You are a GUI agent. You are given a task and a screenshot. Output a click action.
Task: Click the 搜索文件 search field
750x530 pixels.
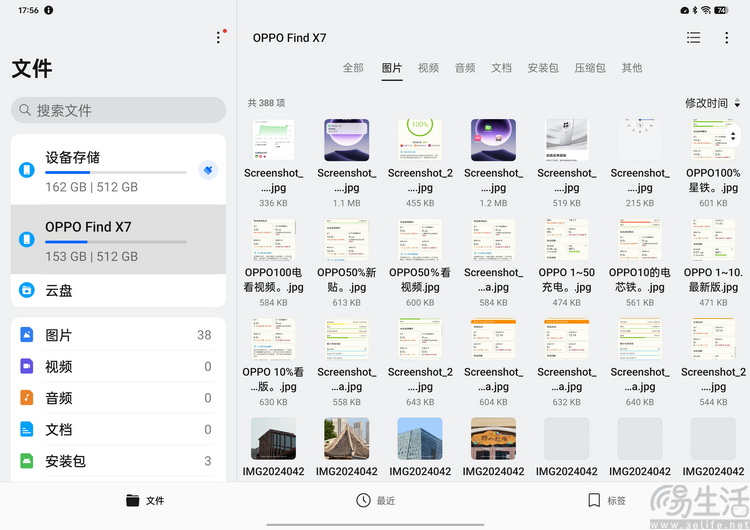click(118, 110)
